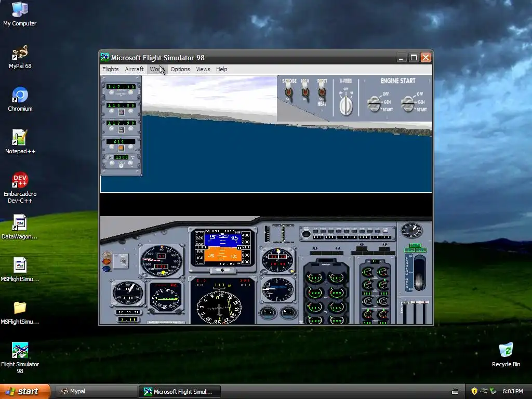This screenshot has height=399, width=532.
Task: Click the digital clock readout below clock gauge
Action: tap(128, 312)
